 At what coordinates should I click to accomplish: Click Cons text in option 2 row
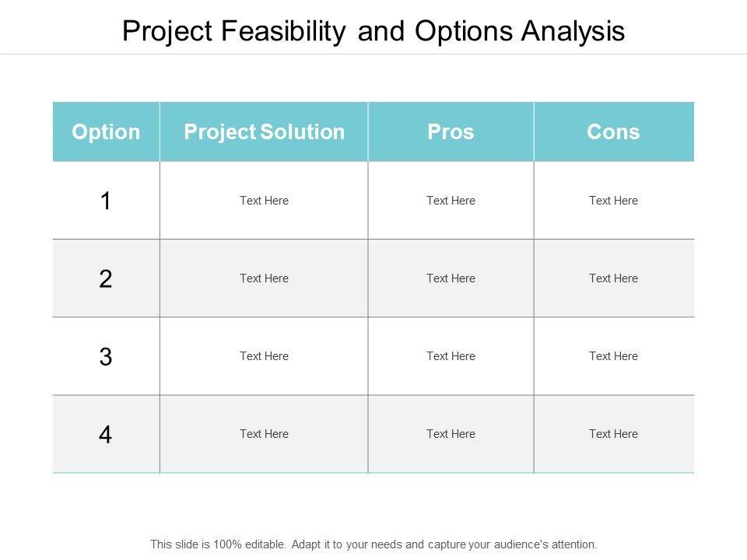tap(613, 278)
